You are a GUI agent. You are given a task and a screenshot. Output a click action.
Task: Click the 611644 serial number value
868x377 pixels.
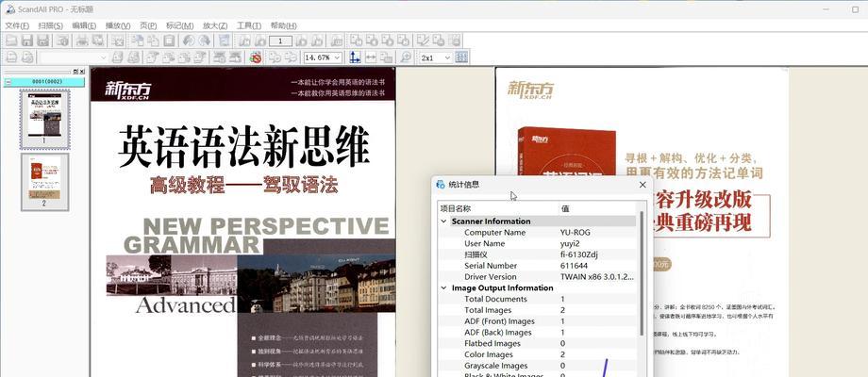574,266
